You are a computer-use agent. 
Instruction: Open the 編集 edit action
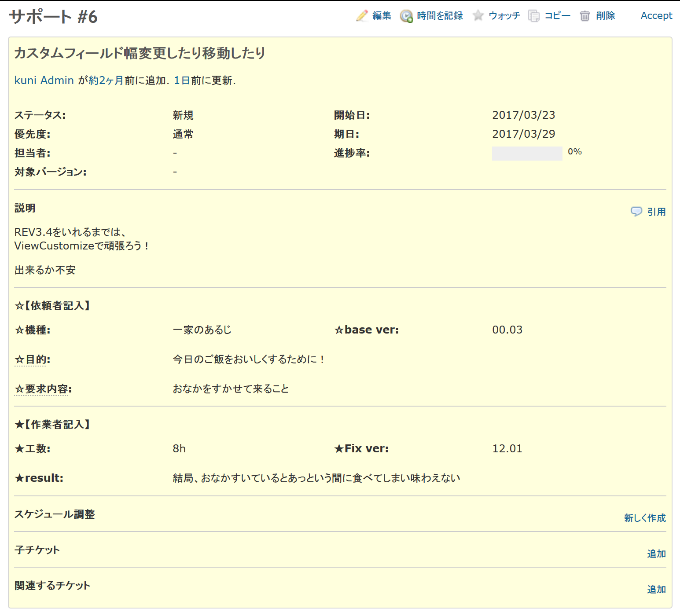pyautogui.click(x=381, y=15)
